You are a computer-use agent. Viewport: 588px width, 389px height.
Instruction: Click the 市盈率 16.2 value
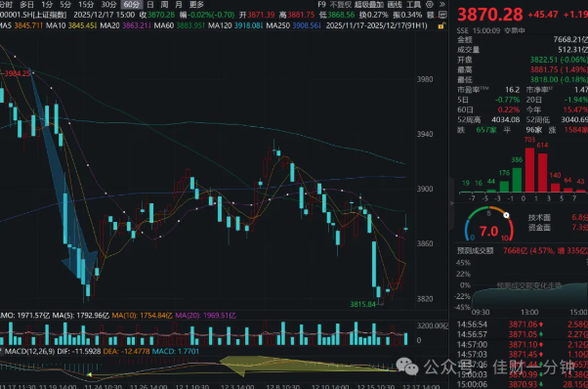(x=512, y=90)
